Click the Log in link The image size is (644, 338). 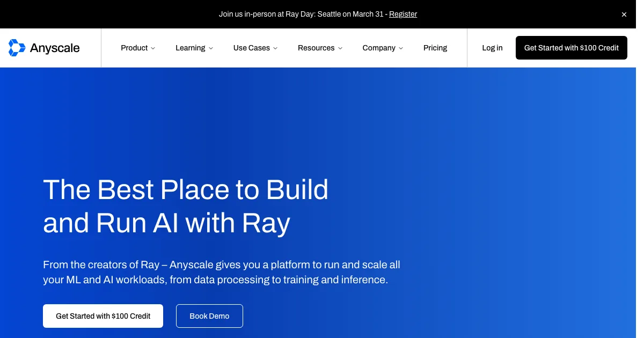[x=492, y=48]
